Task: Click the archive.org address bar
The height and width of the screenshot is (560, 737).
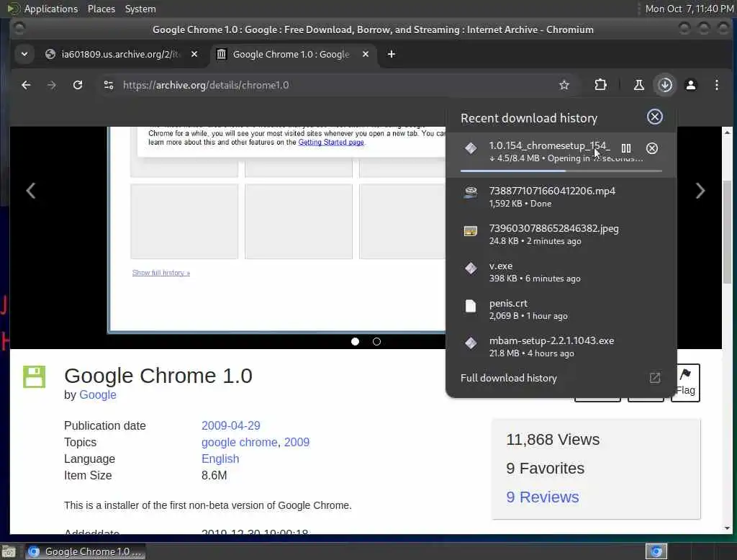Action: tap(329, 85)
